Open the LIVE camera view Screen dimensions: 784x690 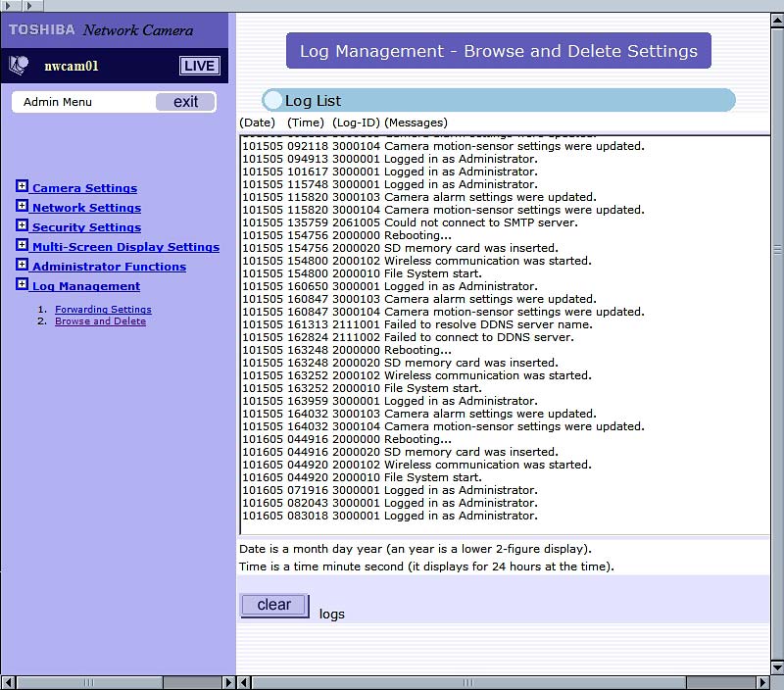tap(199, 66)
